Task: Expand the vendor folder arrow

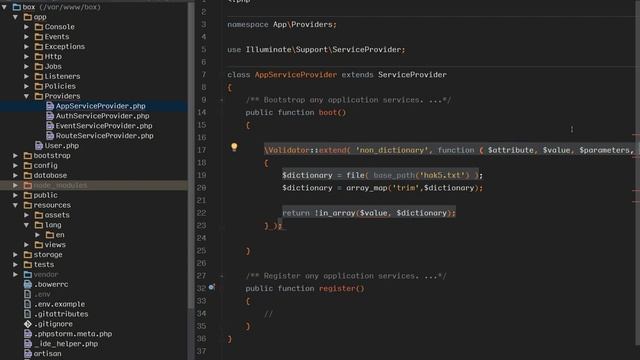Action: tap(16, 274)
